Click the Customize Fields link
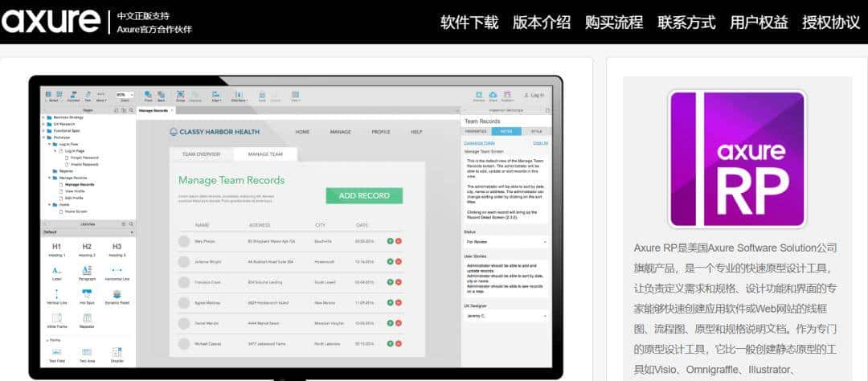 pyautogui.click(x=479, y=143)
